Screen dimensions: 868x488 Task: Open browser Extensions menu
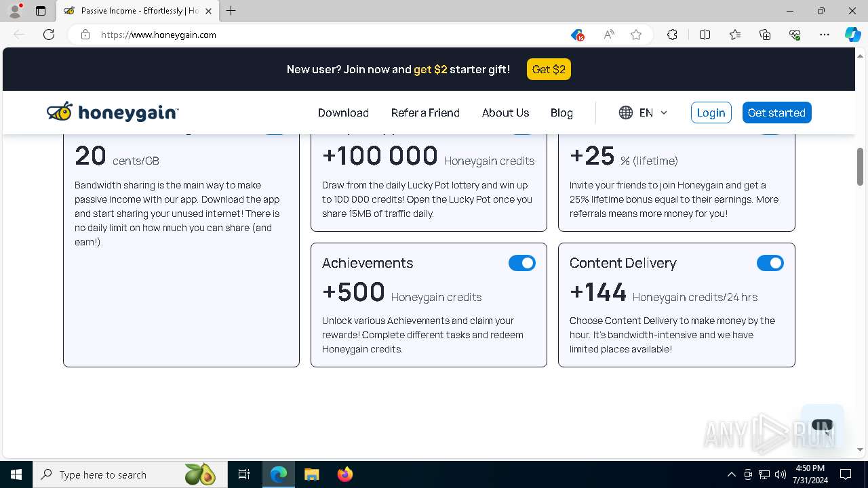coord(672,35)
